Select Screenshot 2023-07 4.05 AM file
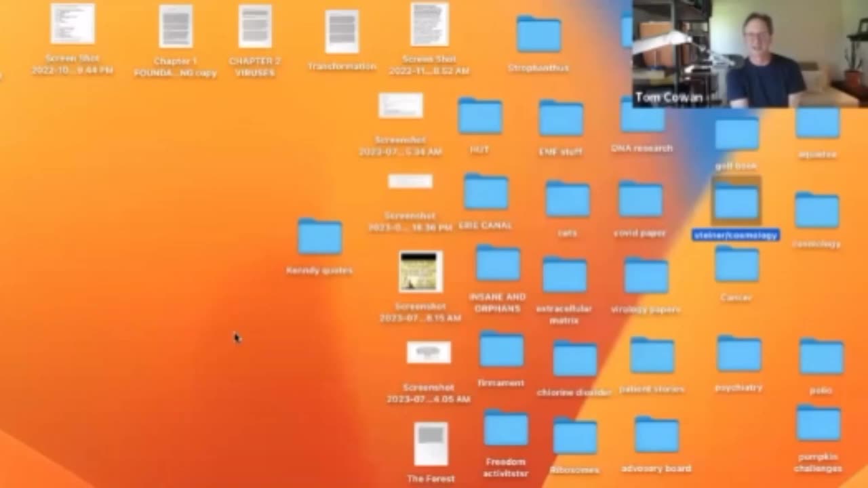This screenshot has width=868, height=488. click(x=429, y=352)
